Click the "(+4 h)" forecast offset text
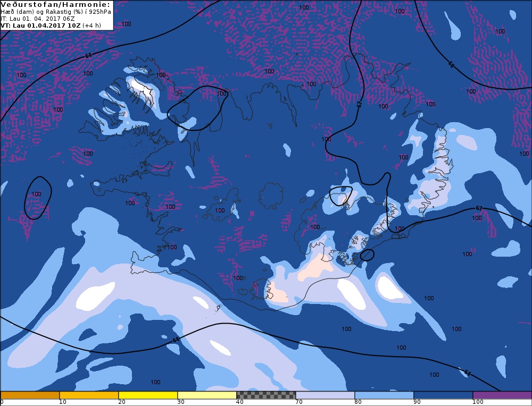 tap(92, 25)
